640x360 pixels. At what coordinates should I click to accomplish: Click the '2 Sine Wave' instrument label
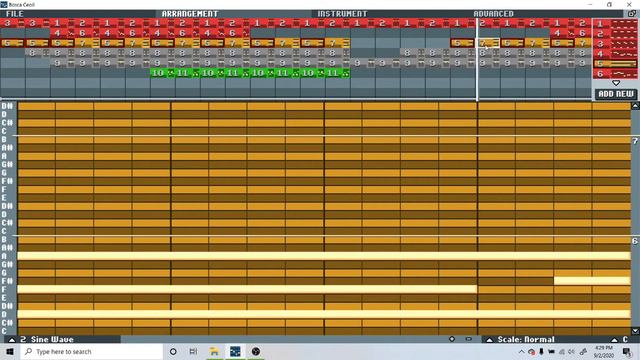click(x=47, y=340)
